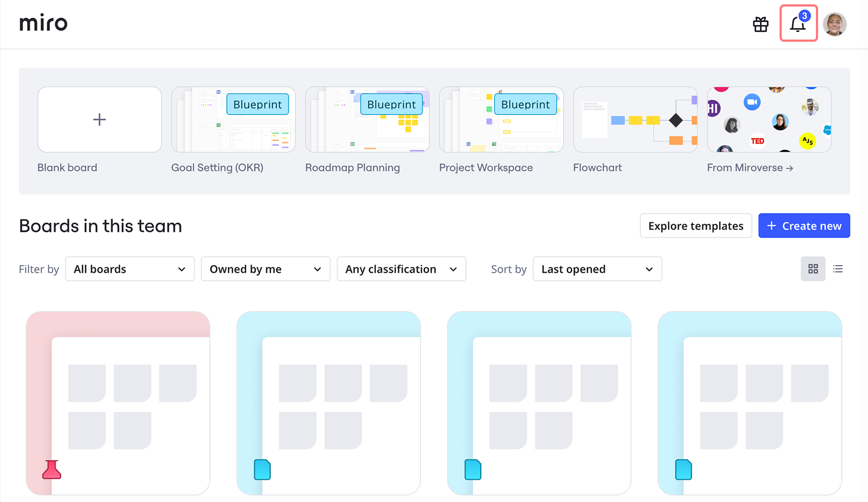Open the Last opened sort dropdown
The width and height of the screenshot is (868, 502).
(597, 269)
